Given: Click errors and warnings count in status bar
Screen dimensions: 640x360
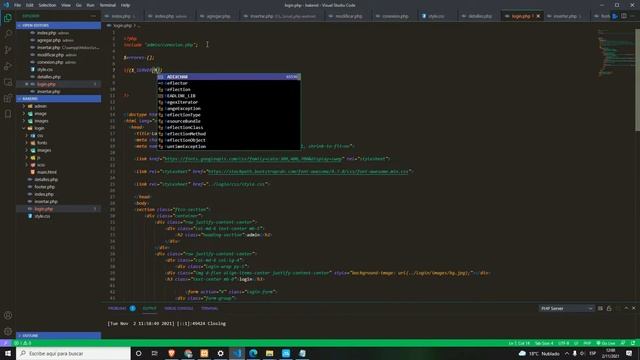Looking at the screenshot, I should [23, 343].
